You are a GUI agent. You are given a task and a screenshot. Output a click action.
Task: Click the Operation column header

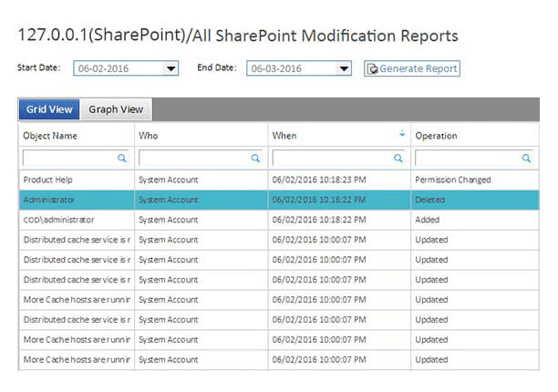coord(475,136)
